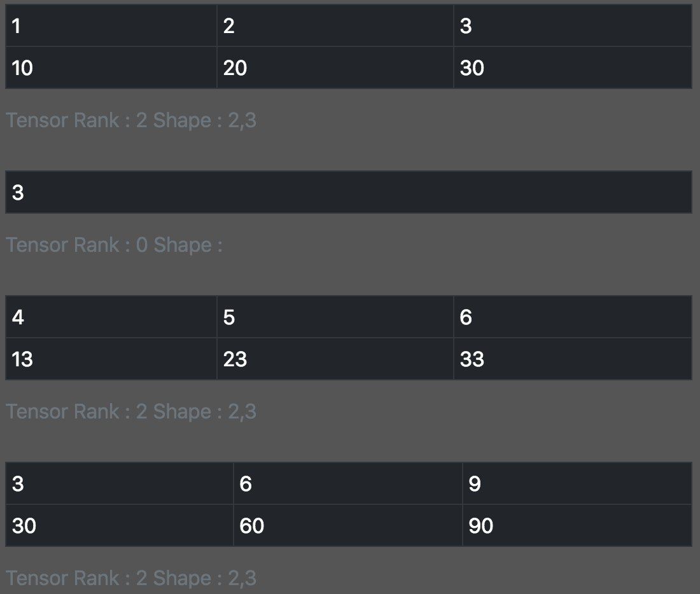700x594 pixels.
Task: Click the cell containing 1 in first table
Action: tap(111, 26)
